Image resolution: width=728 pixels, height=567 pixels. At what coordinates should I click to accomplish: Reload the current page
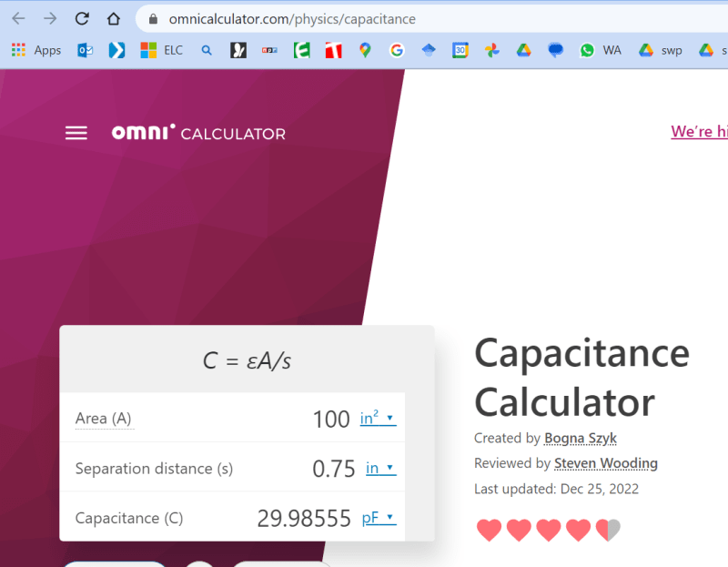[82, 18]
